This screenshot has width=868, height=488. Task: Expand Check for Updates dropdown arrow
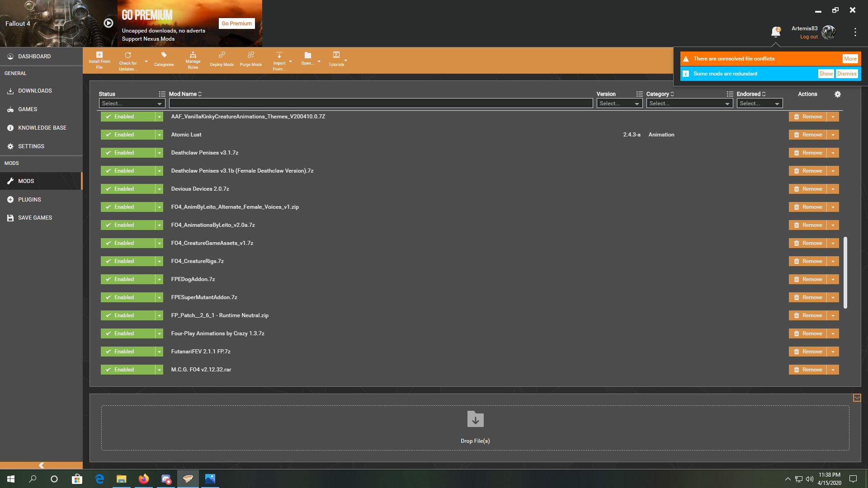click(146, 61)
